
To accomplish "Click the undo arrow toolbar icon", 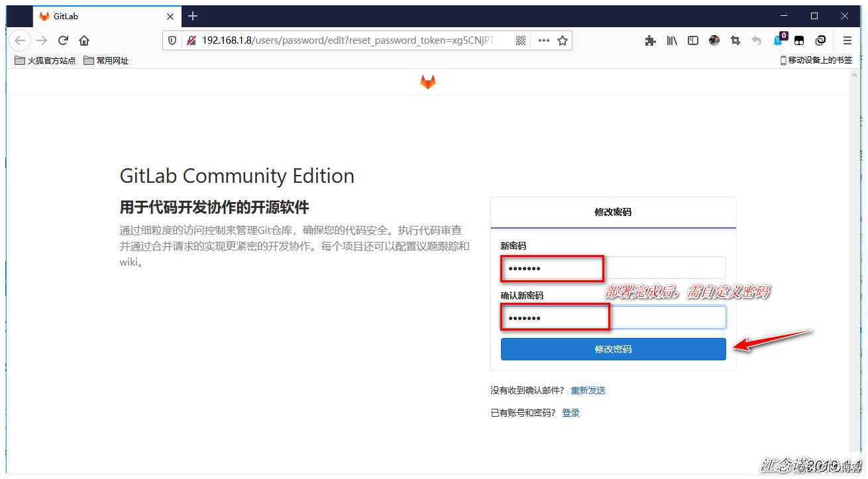I will point(757,40).
